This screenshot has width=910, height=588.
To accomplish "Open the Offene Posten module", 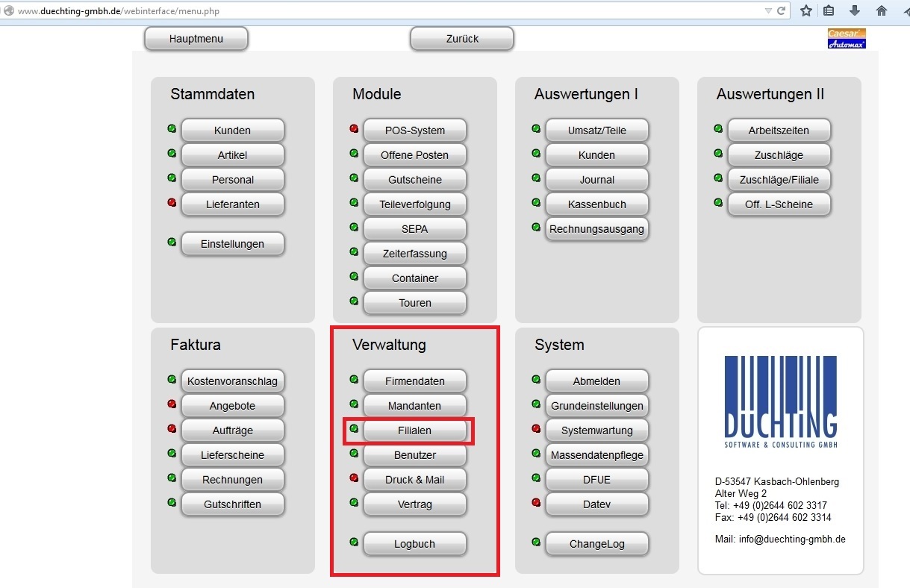I will coord(414,154).
